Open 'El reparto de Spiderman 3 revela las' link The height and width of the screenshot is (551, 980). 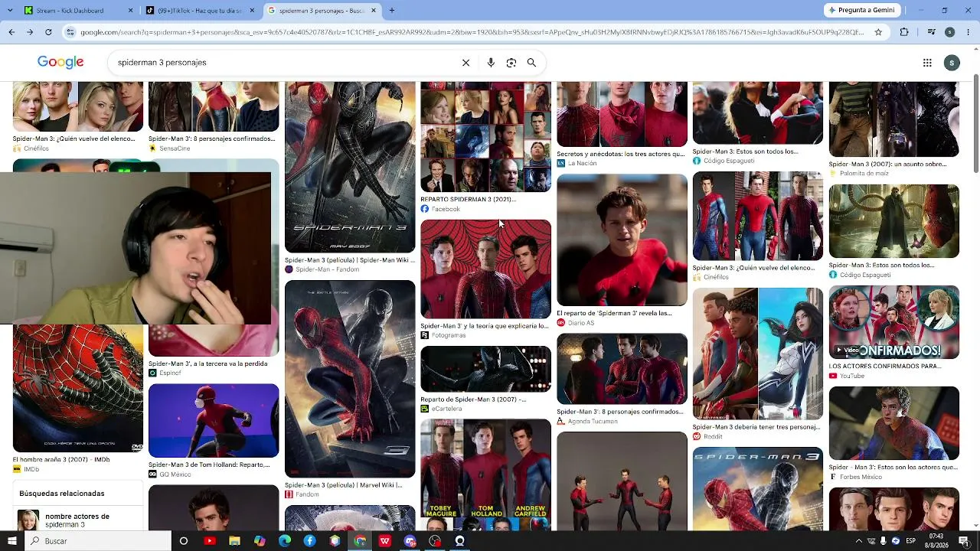coord(614,313)
